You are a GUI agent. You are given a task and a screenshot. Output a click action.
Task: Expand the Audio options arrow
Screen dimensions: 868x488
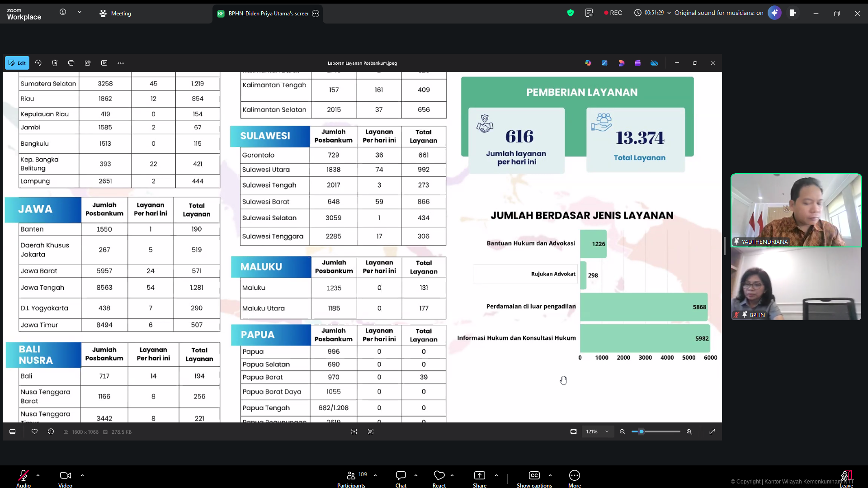click(x=38, y=475)
